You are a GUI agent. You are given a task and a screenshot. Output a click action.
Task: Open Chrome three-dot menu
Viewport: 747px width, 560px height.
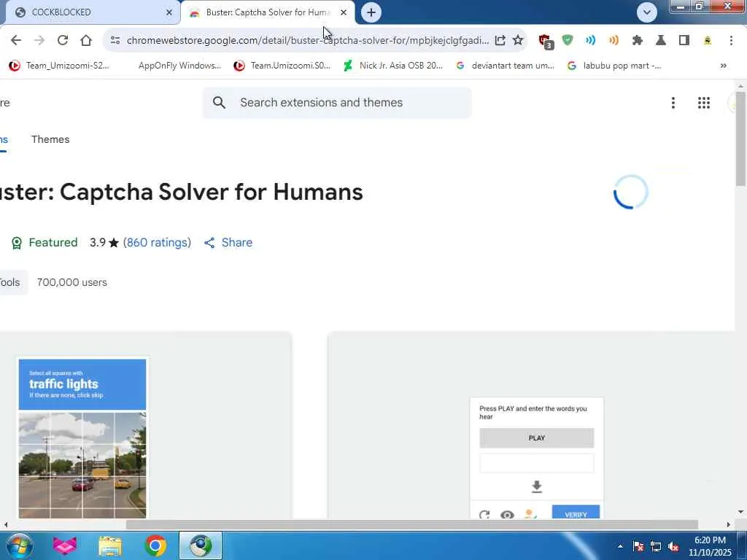point(731,41)
